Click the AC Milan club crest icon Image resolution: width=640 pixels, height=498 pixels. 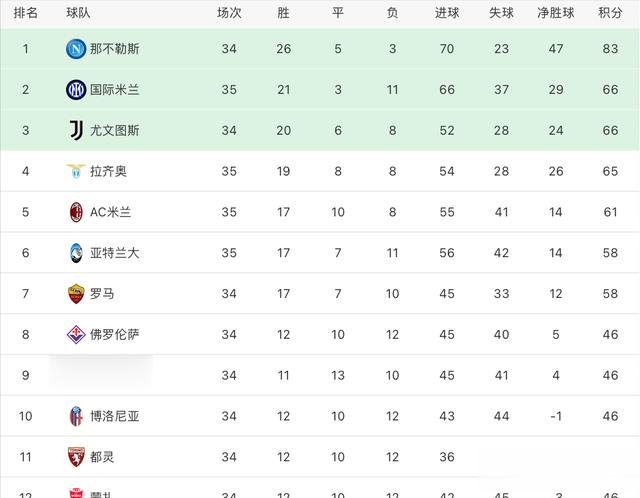[x=76, y=212]
